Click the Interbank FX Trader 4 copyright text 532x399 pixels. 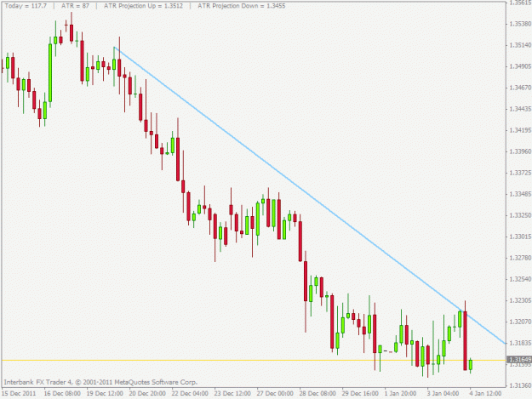pos(100,382)
